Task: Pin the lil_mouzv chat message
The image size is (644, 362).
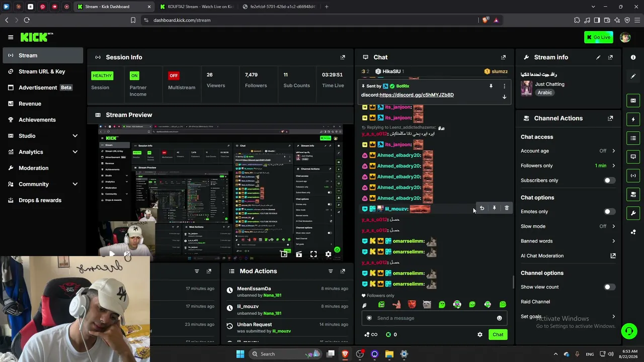Action: pyautogui.click(x=494, y=208)
